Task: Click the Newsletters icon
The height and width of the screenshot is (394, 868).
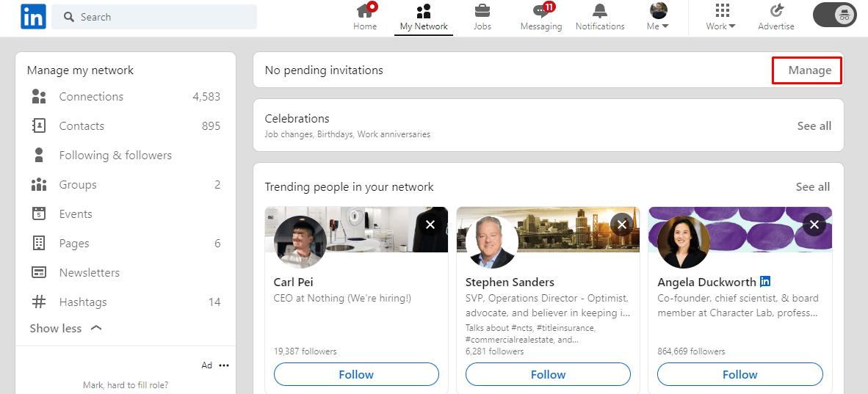Action: [x=39, y=272]
